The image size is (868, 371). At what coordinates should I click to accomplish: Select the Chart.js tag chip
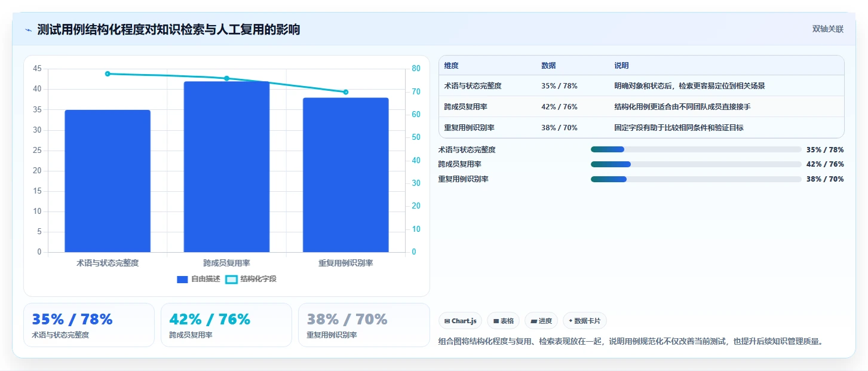(x=461, y=321)
